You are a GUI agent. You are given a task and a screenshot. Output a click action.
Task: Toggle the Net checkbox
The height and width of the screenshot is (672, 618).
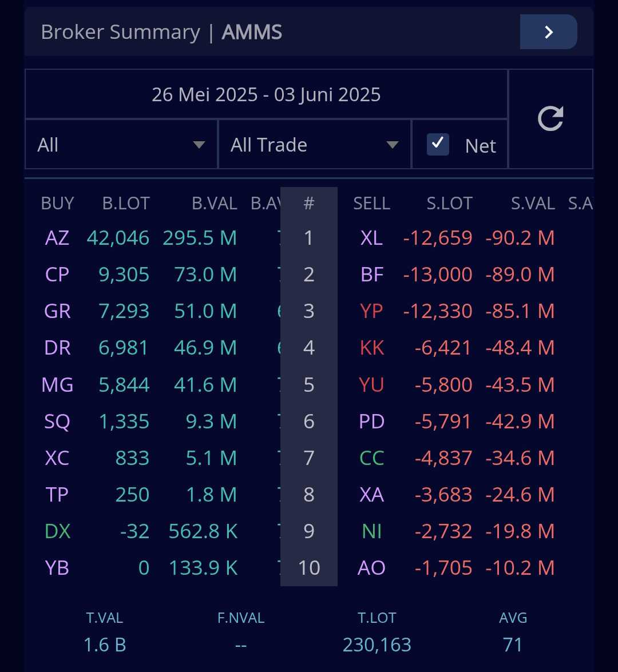pyautogui.click(x=438, y=145)
